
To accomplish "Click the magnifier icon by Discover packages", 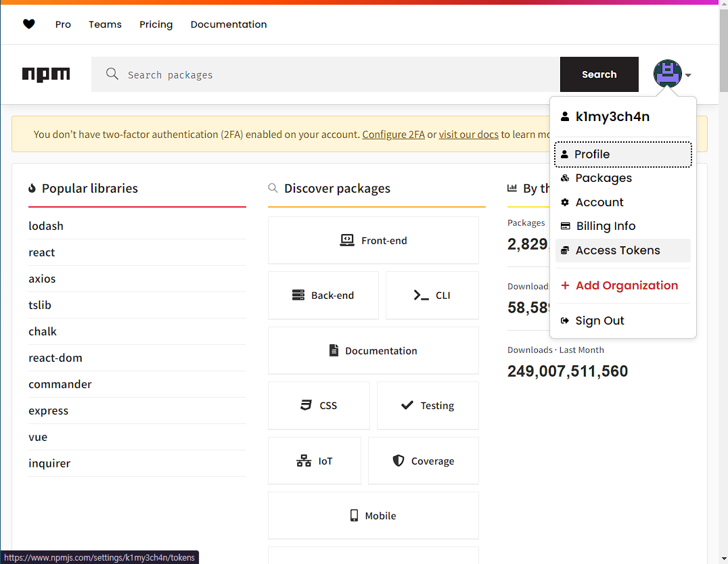I will click(x=273, y=188).
